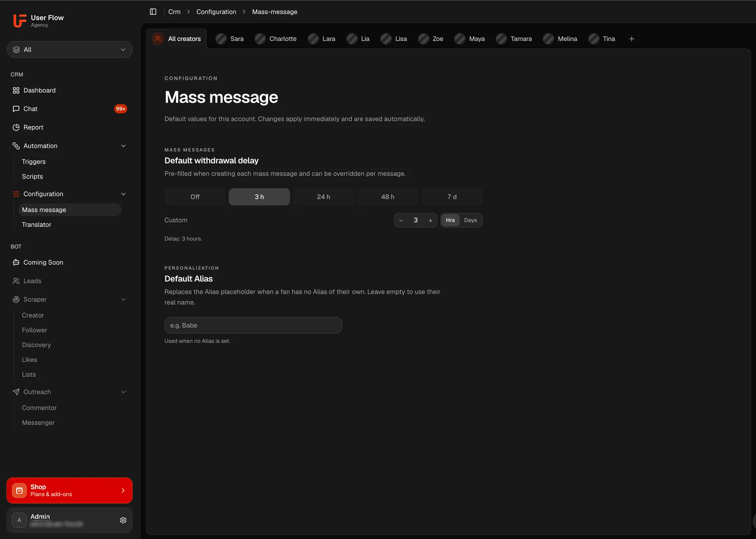
Task: Collapse the Configuration section chevron
Action: [x=123, y=194]
